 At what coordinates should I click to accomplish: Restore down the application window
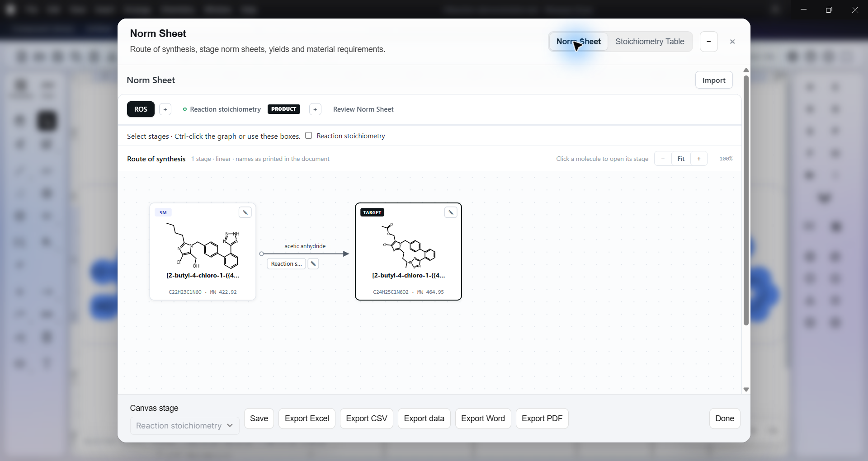pos(829,9)
